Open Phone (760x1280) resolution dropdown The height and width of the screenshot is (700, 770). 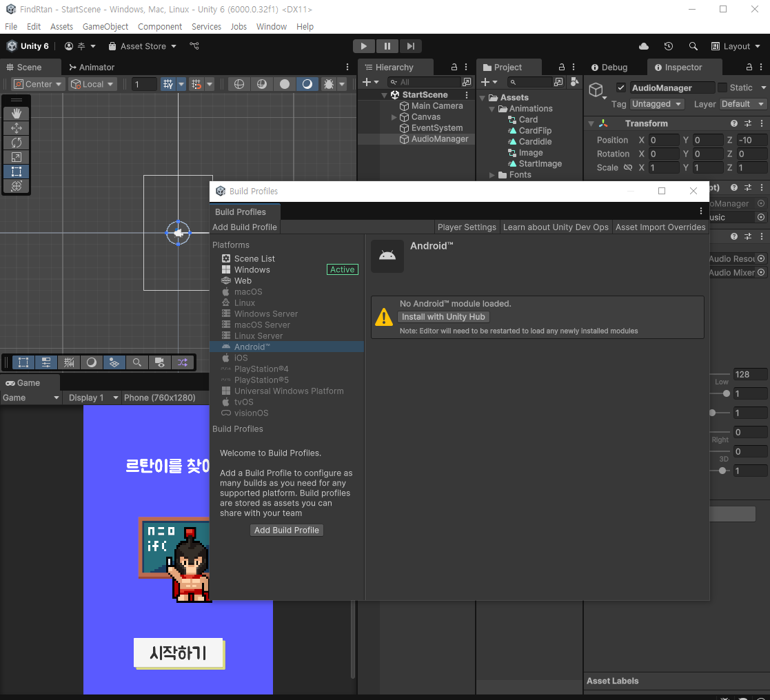(160, 398)
